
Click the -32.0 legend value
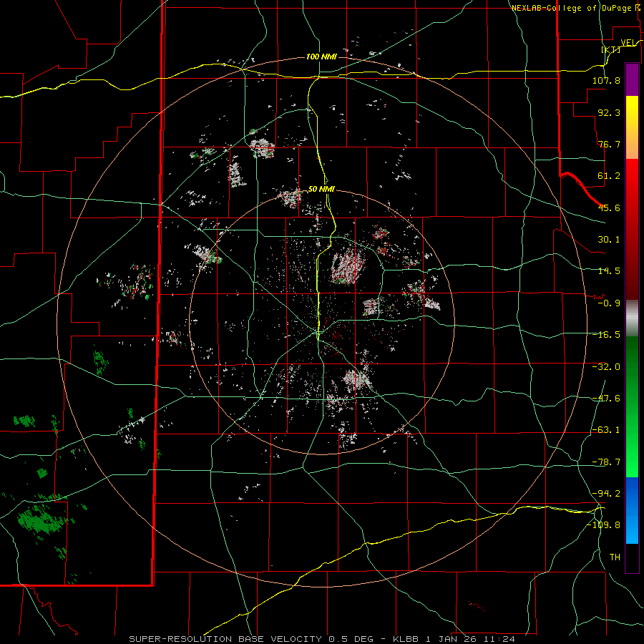606,367
